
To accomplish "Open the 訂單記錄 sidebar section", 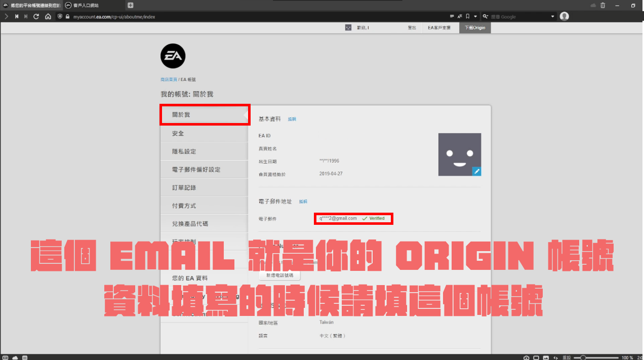I will click(x=205, y=187).
